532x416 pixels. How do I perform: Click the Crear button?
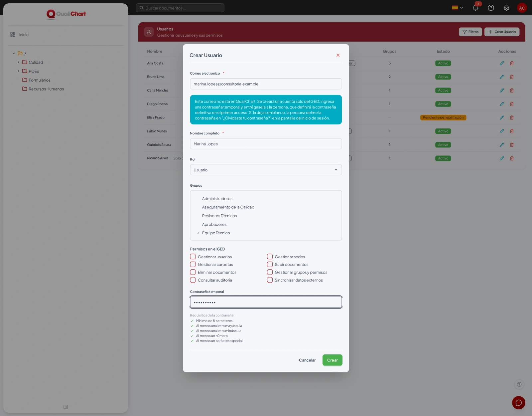click(x=332, y=360)
